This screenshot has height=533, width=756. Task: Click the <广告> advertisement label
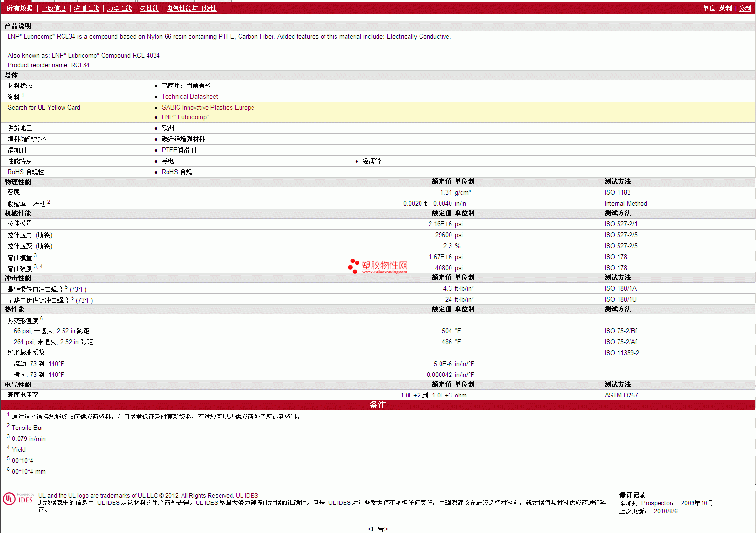click(x=378, y=529)
